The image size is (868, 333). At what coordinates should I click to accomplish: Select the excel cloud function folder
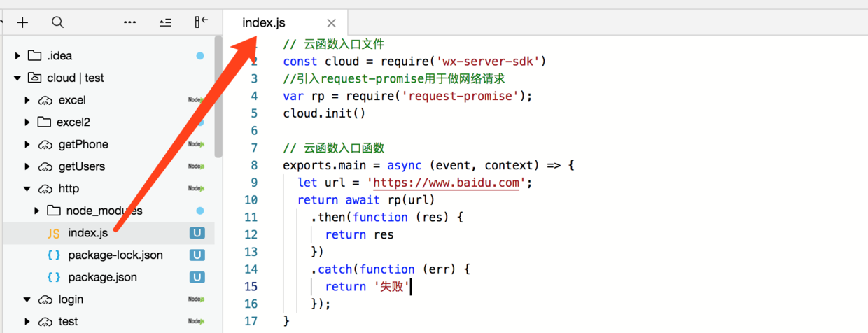coord(107,100)
